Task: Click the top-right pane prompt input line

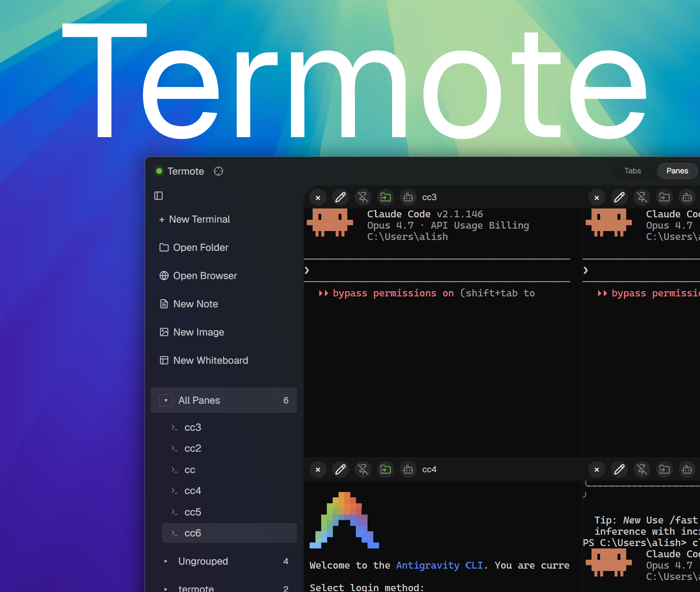Action: coord(641,270)
